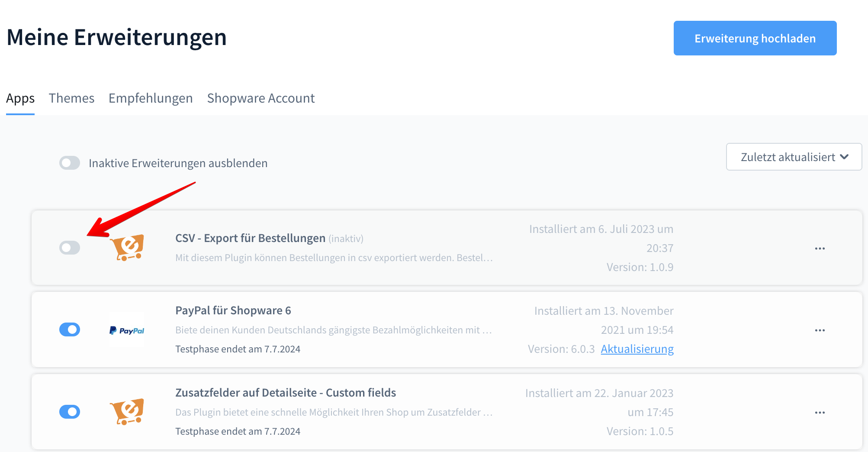The image size is (868, 452).
Task: Click the CSV Export plugin cart icon
Action: point(127,248)
